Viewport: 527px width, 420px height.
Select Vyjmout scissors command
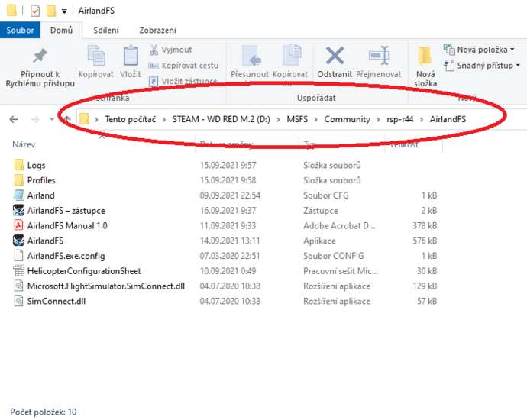(171, 50)
